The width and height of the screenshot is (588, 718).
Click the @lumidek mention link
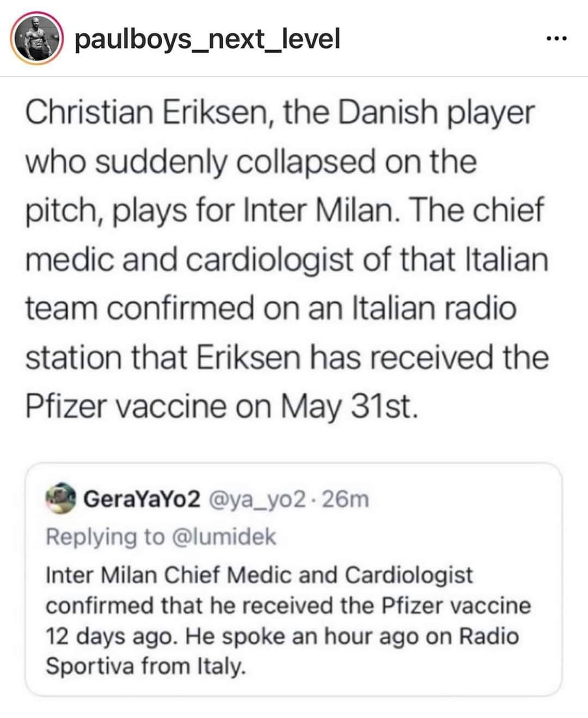click(x=224, y=537)
